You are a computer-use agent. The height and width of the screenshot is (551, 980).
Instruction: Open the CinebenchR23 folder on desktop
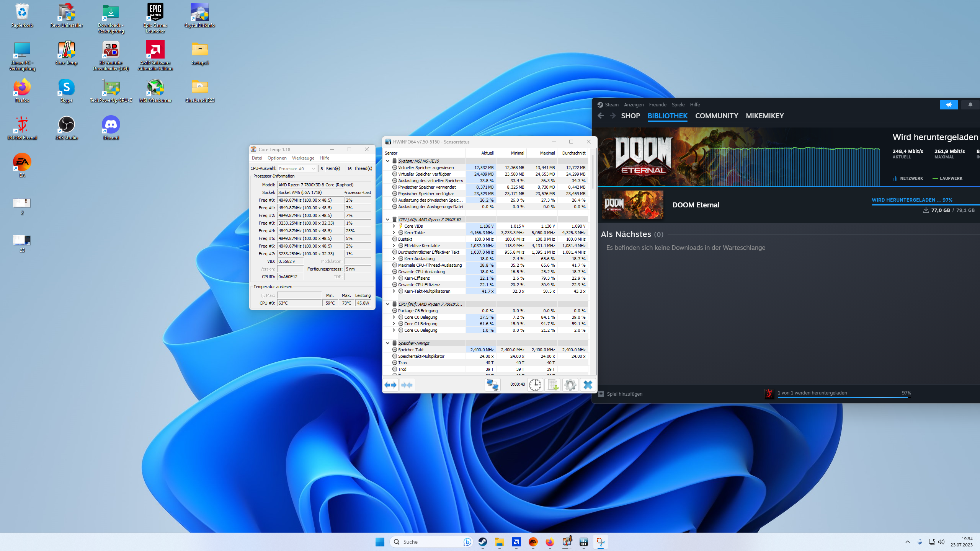click(x=200, y=91)
